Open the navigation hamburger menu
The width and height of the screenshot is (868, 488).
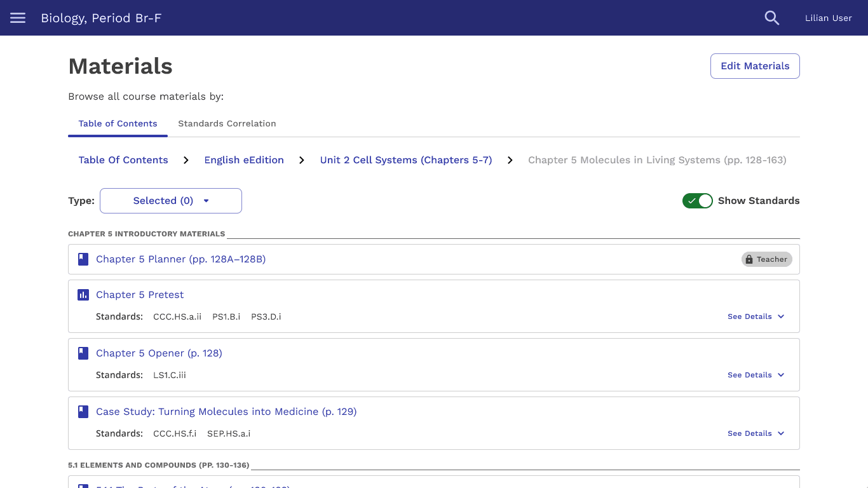coord(17,18)
